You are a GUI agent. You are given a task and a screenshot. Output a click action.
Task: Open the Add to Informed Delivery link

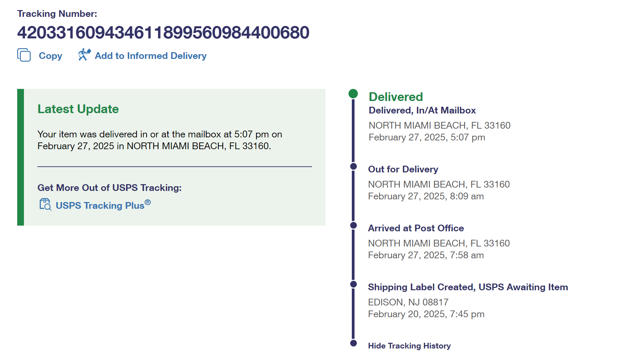(150, 56)
